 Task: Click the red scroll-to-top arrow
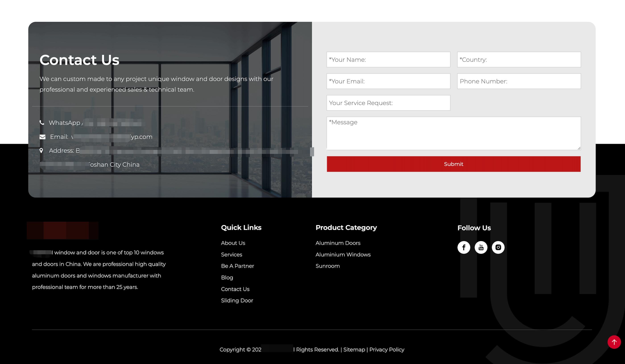point(614,342)
